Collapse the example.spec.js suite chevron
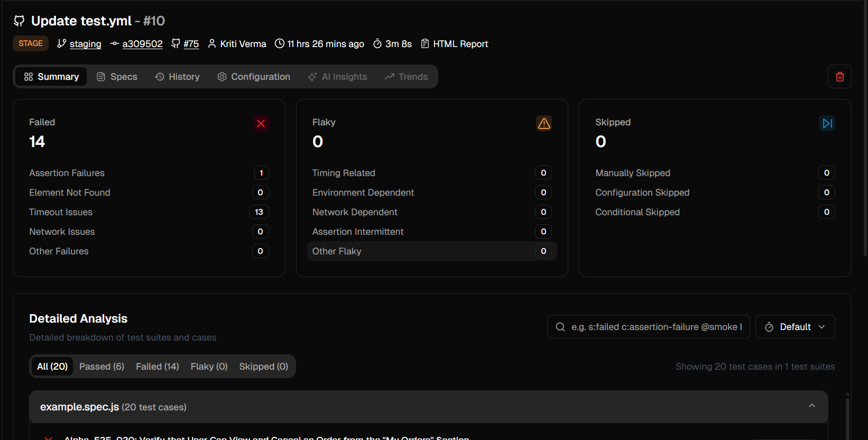Image resolution: width=868 pixels, height=440 pixels. pos(812,406)
